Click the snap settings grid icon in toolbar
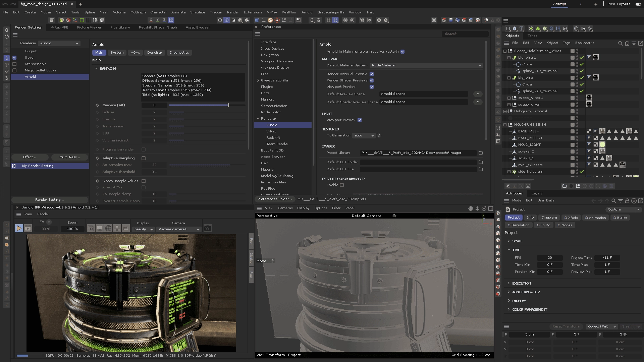Image resolution: width=644 pixels, height=362 pixels. pyautogui.click(x=335, y=20)
